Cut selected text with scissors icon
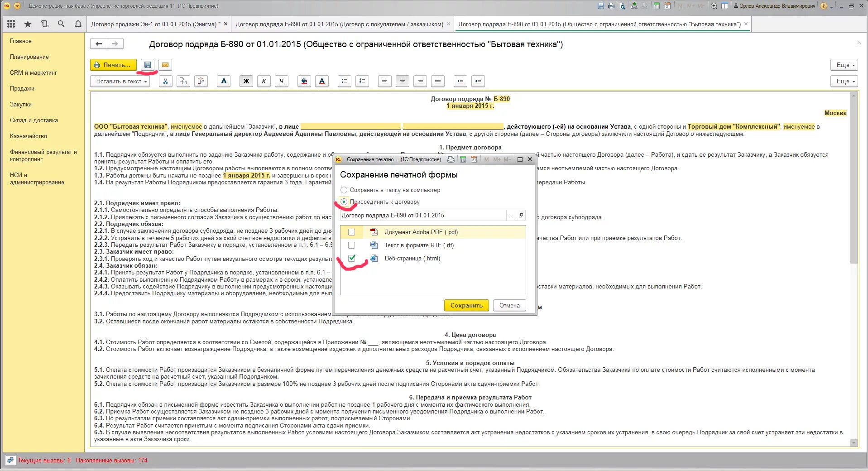Image resolution: width=868 pixels, height=471 pixels. point(166,81)
